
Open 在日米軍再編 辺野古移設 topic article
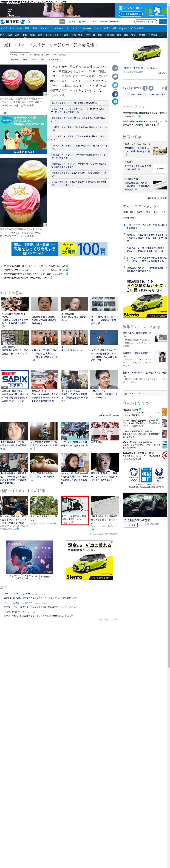click(x=145, y=184)
